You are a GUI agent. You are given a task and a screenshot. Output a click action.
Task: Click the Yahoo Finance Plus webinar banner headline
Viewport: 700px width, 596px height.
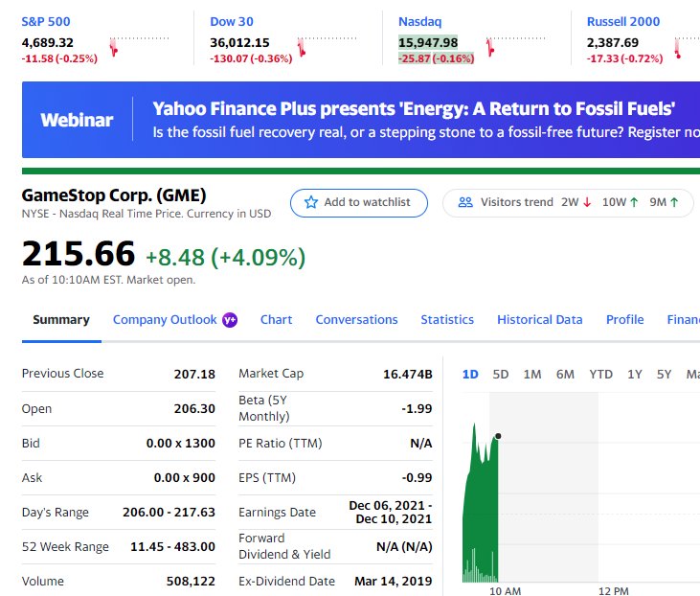(414, 108)
